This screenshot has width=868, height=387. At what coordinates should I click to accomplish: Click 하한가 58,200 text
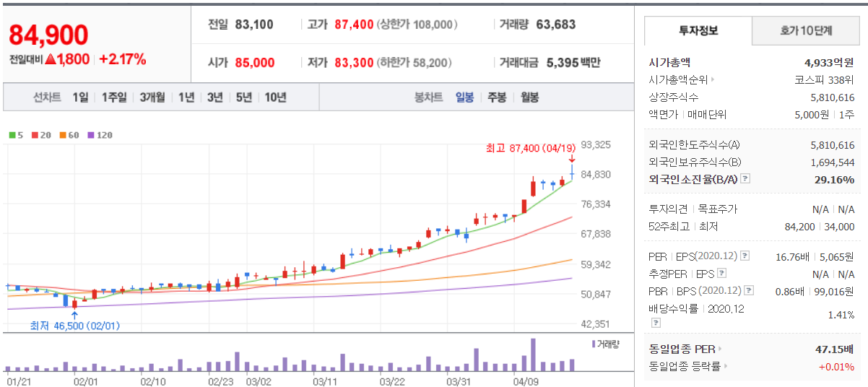click(415, 63)
